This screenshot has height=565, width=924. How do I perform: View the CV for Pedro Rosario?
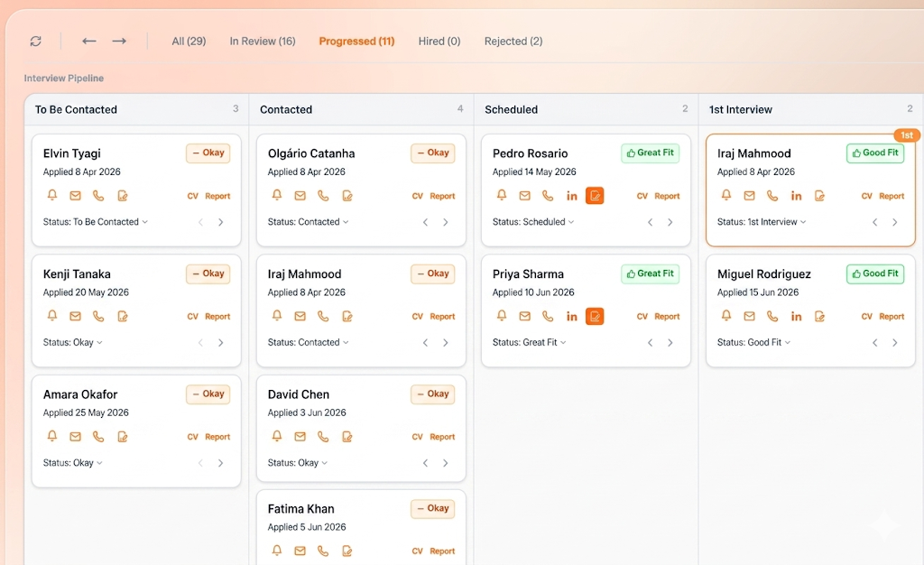tap(642, 196)
